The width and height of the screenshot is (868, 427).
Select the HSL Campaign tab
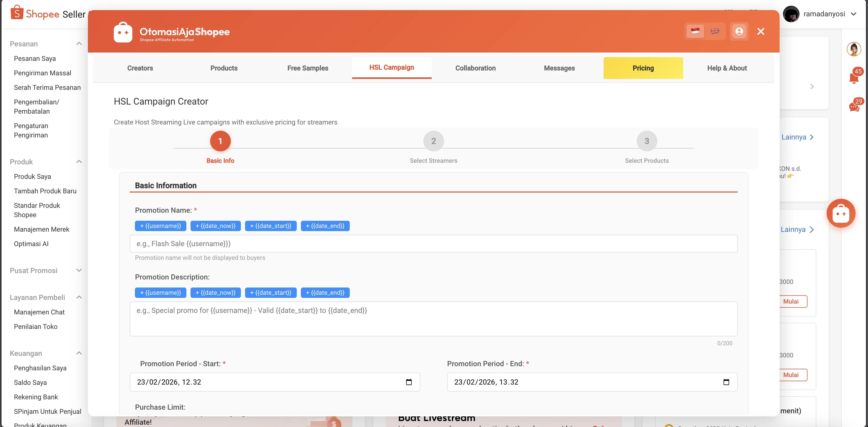[x=392, y=68]
